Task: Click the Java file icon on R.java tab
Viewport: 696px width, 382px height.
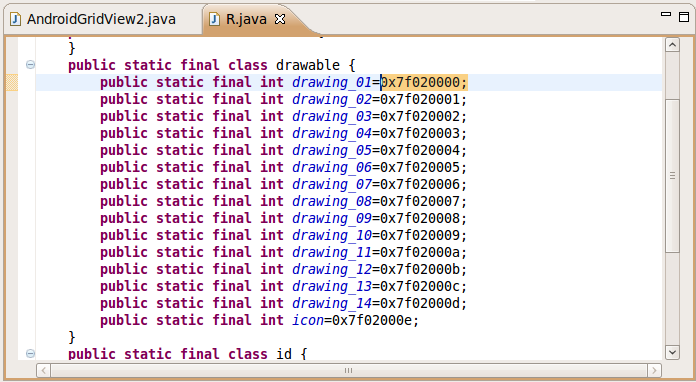Action: (x=214, y=20)
